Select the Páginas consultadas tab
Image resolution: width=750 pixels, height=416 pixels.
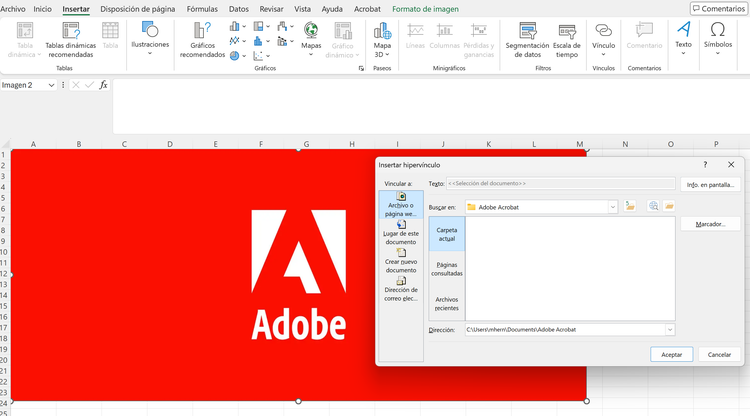coord(447,269)
